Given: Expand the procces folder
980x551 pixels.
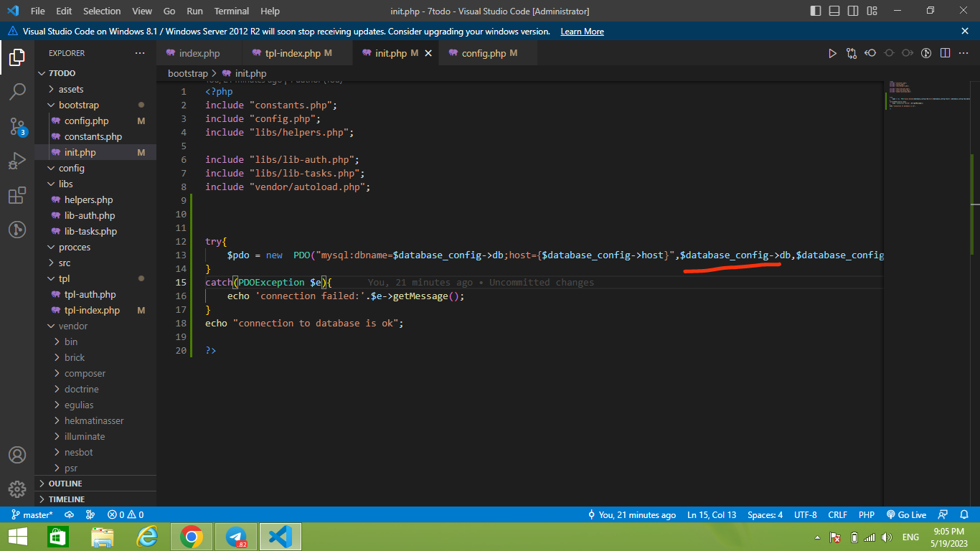Looking at the screenshot, I should 95,247.
